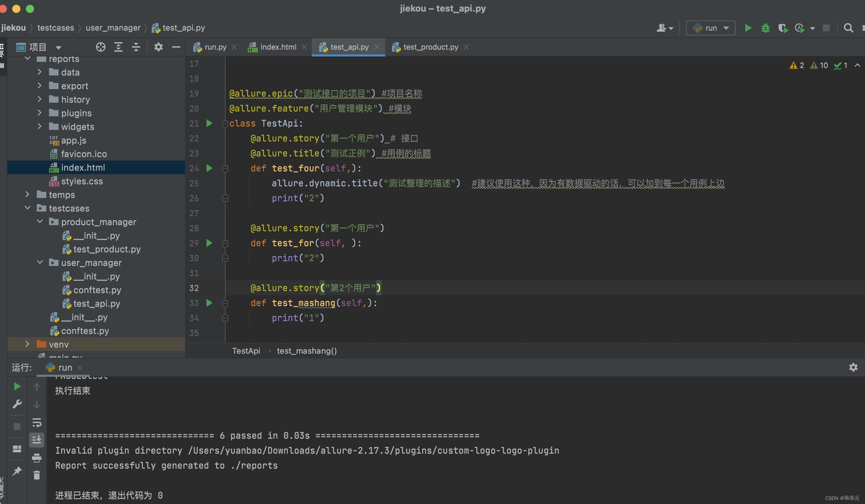Click the typo check indicator

tap(840, 65)
